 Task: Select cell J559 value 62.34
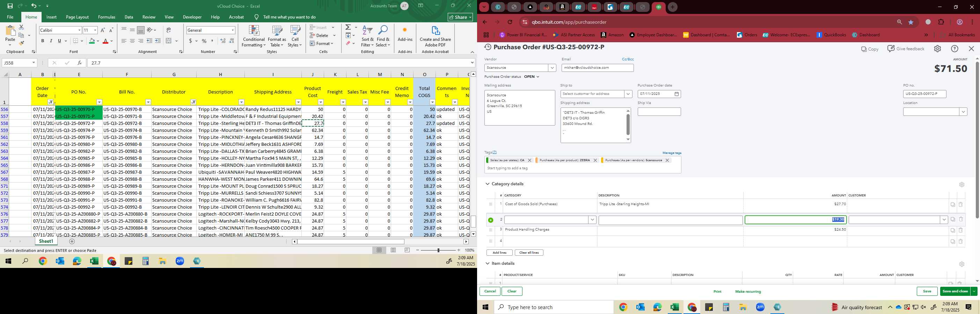point(313,130)
